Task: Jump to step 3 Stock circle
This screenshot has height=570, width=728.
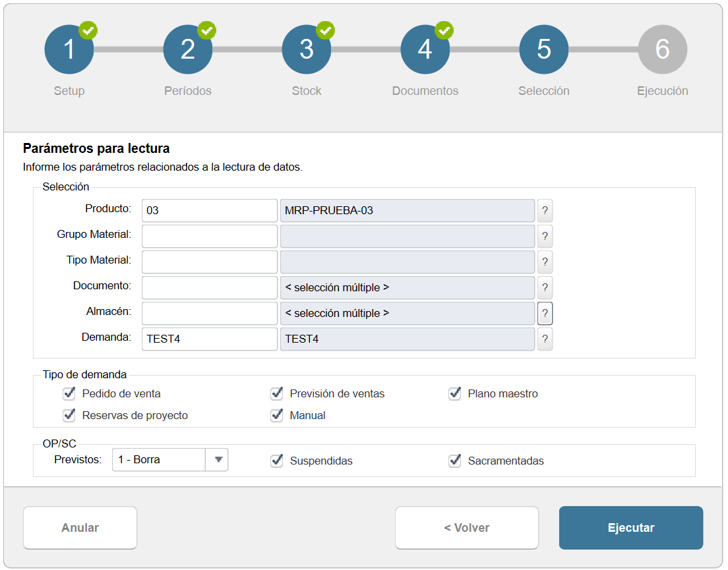Action: tap(307, 49)
